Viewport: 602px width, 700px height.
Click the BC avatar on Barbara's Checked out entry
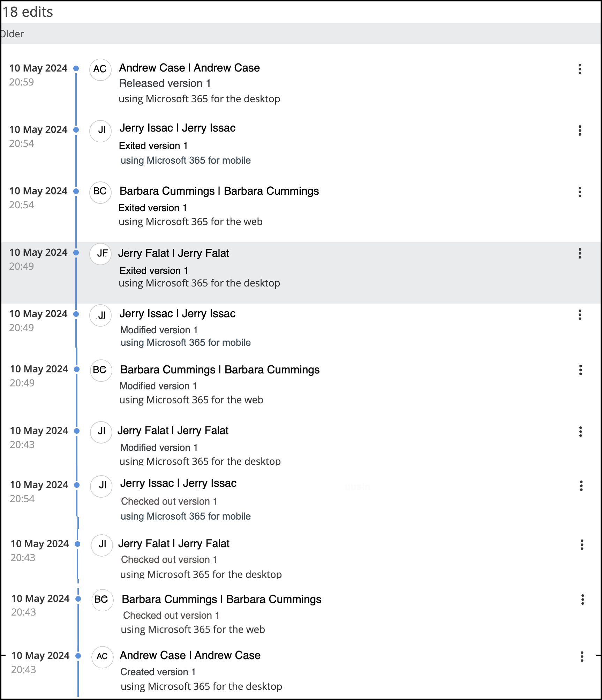102,600
